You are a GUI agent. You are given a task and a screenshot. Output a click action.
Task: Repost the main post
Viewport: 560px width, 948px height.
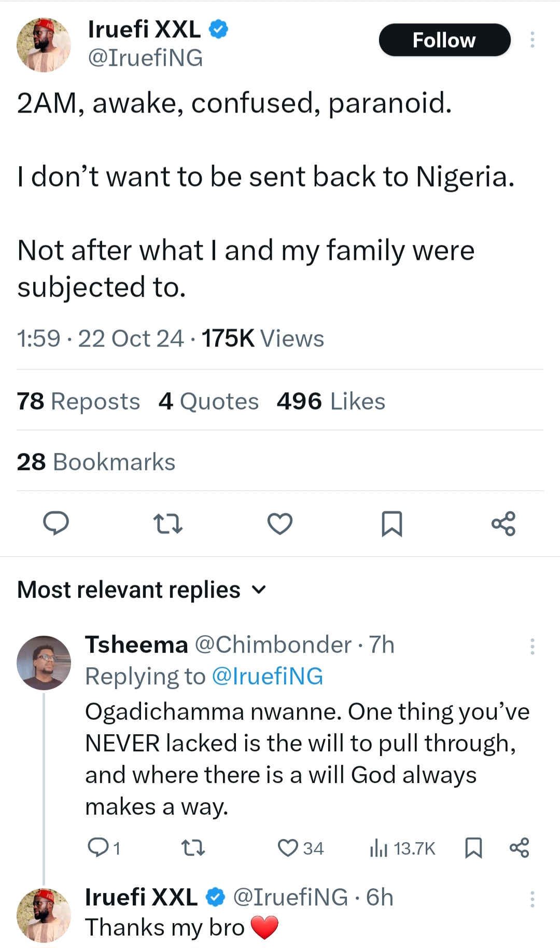(x=168, y=523)
